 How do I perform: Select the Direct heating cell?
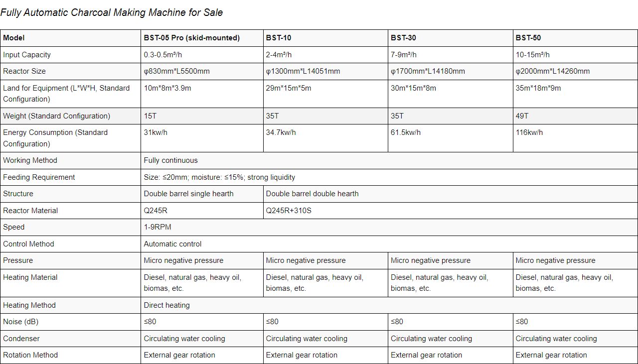[389, 305]
